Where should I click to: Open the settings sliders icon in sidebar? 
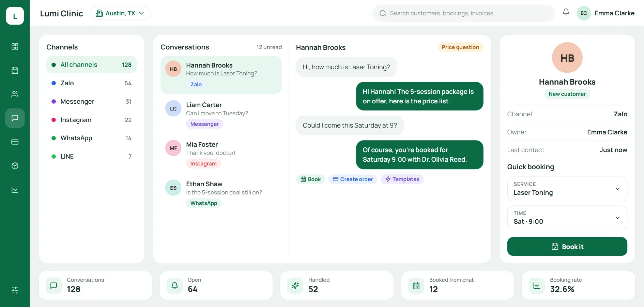click(15, 290)
